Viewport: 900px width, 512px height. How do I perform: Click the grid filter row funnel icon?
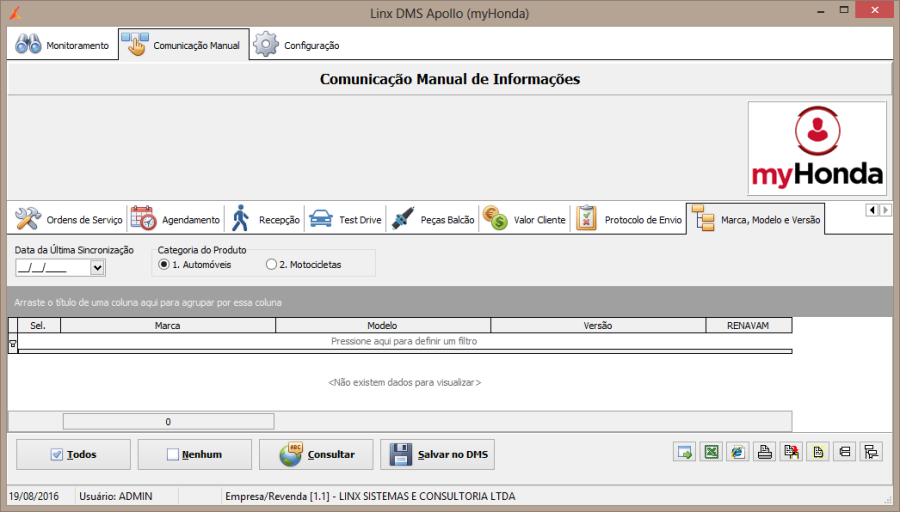(13, 344)
